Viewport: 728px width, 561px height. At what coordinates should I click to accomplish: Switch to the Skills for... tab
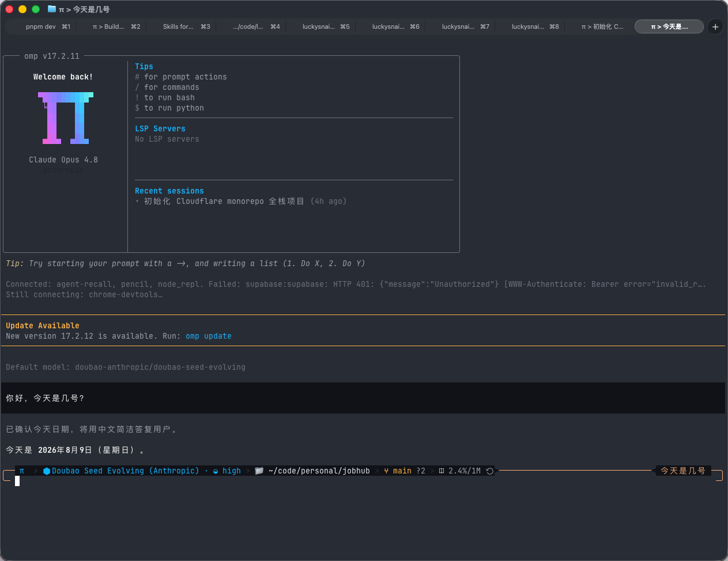click(x=181, y=26)
